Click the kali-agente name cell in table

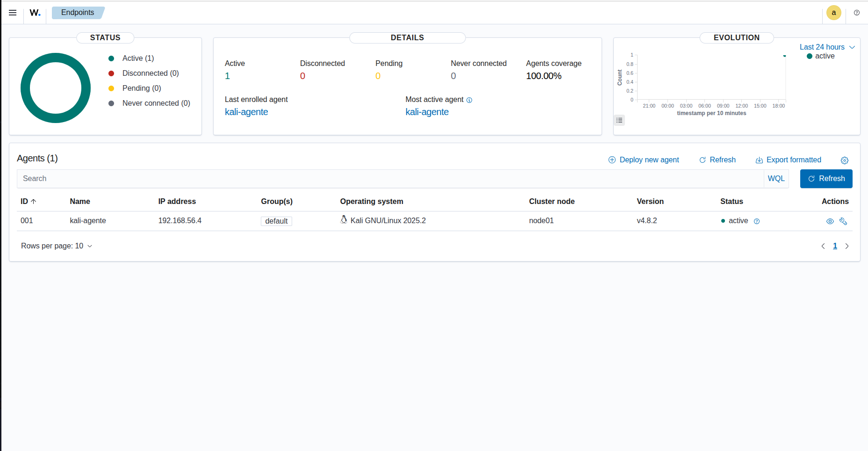pos(88,221)
